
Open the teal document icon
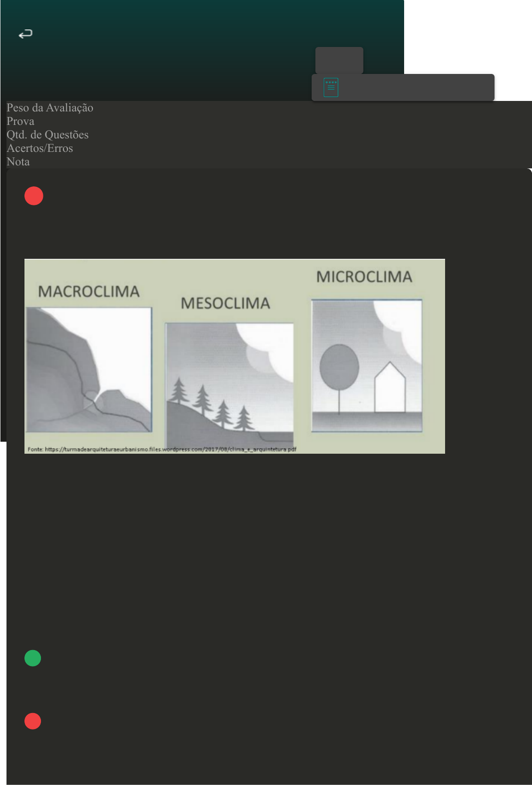point(331,87)
